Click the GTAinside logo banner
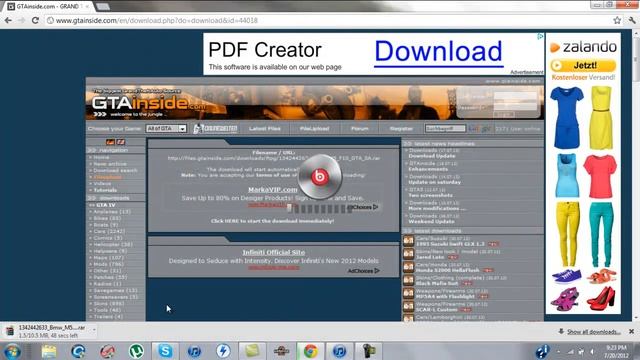Screen dimensions: 640x360 point(149,103)
